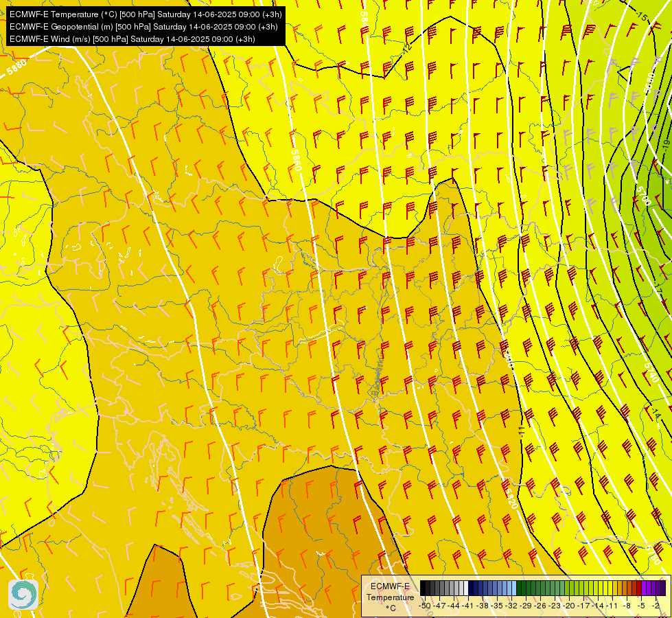Select the ECMWF-E Temperature title line
Viewport: 672px width, 618px height.
(x=146, y=14)
